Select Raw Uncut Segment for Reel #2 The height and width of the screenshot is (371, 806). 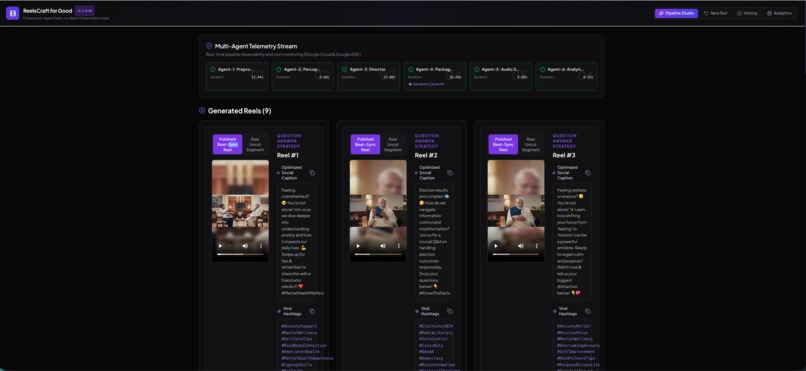393,144
